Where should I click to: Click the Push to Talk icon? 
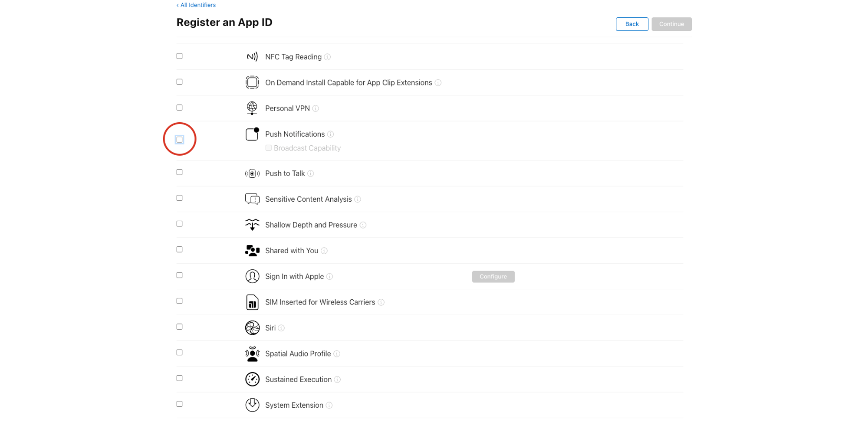pos(252,173)
